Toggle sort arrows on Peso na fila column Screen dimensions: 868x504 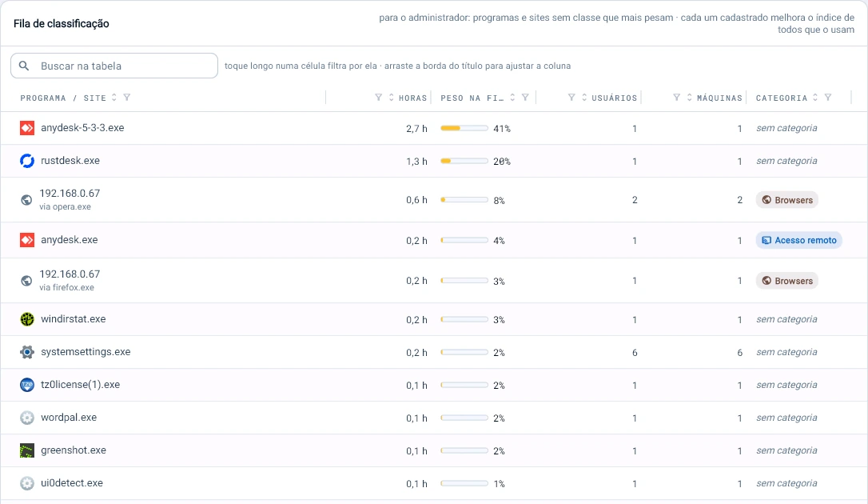(x=512, y=98)
